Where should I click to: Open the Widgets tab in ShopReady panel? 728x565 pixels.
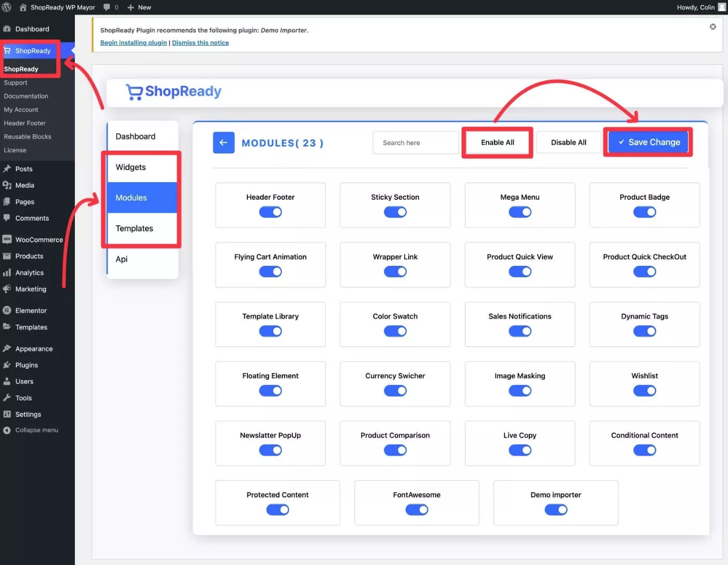[142, 167]
